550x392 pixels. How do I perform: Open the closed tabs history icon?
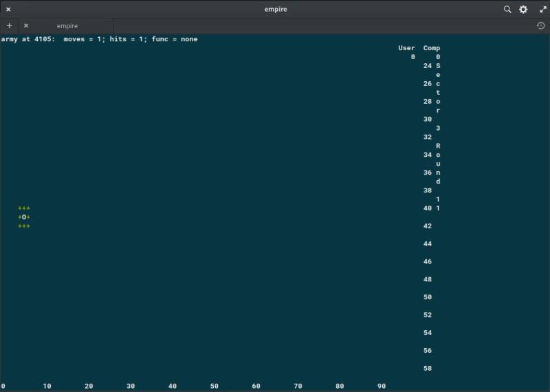tap(540, 25)
